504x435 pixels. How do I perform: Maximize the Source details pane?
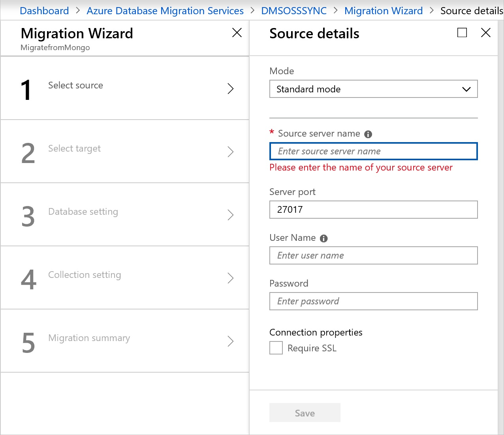click(462, 33)
